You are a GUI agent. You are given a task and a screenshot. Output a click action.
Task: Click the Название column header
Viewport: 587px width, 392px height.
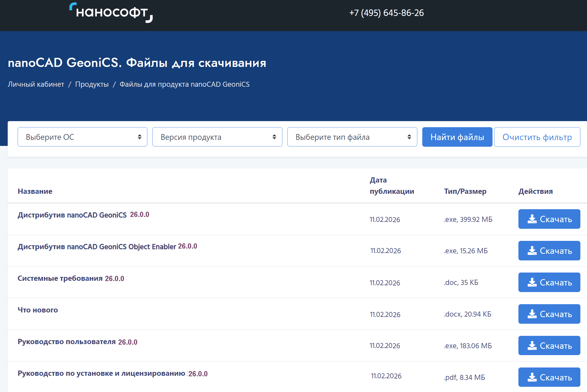[x=35, y=191]
